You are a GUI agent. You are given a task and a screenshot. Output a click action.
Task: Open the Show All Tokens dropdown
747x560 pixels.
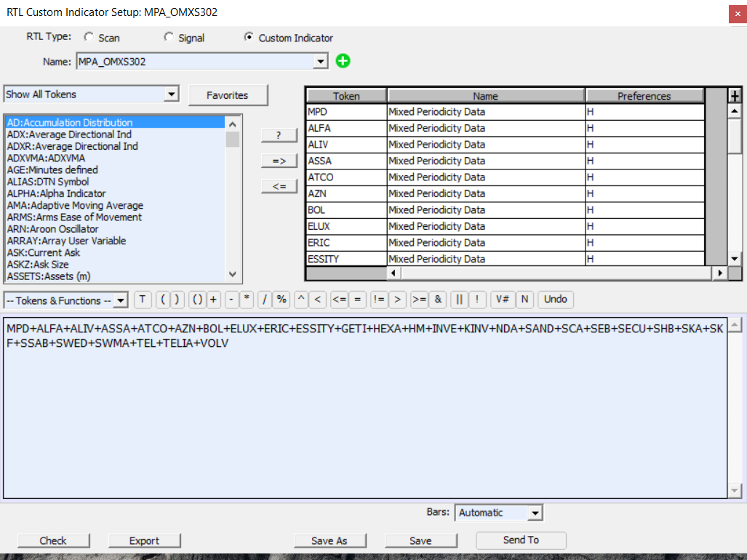[172, 95]
